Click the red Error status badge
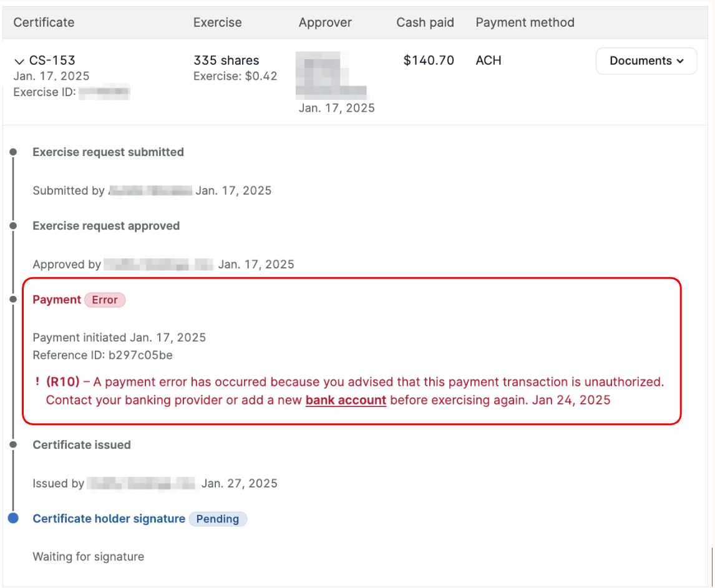Screen dimensions: 715x588 105,300
